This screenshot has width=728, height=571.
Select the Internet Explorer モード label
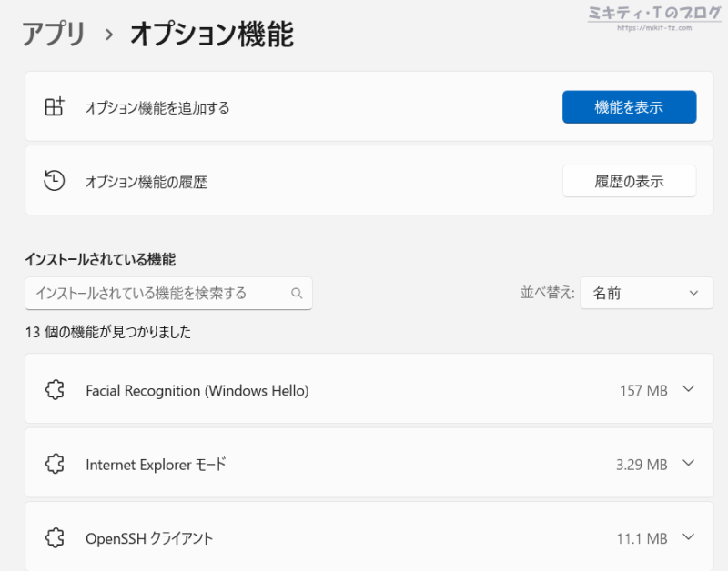(156, 465)
